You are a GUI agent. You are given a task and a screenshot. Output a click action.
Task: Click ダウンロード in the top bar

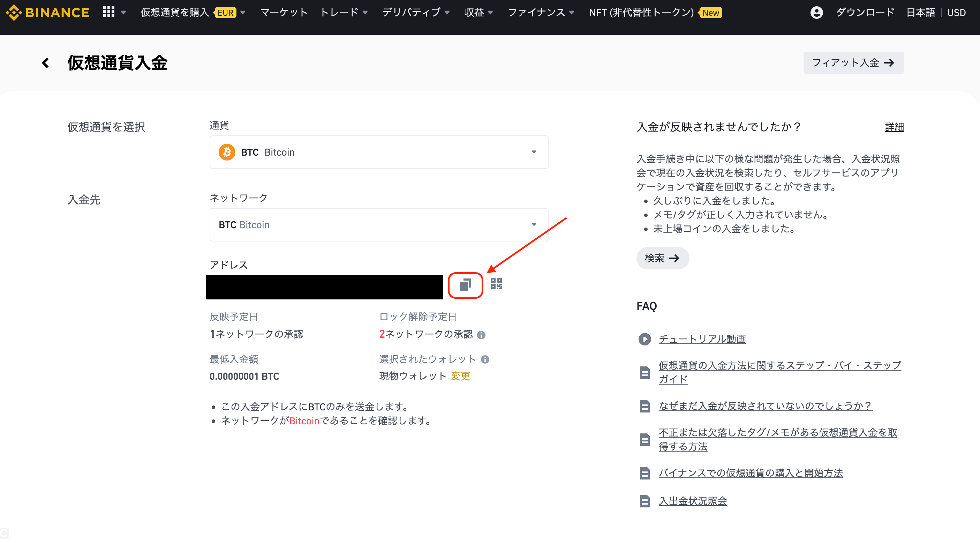[865, 13]
